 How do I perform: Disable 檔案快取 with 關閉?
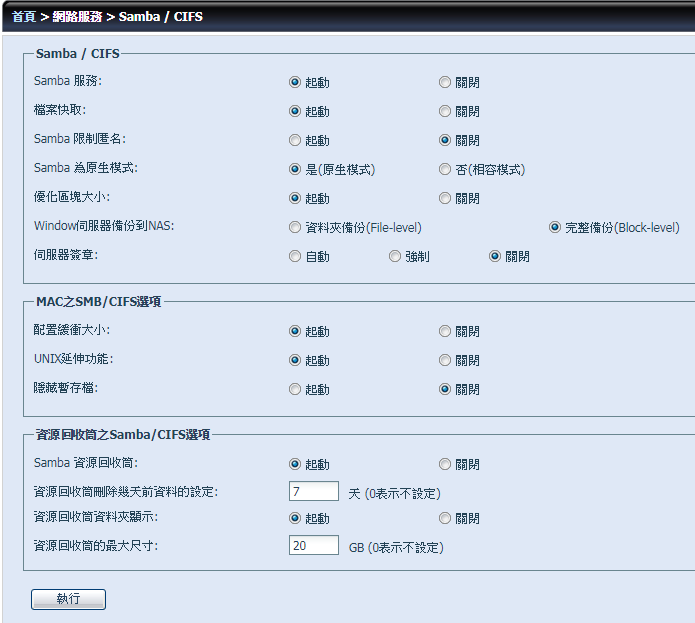445,111
